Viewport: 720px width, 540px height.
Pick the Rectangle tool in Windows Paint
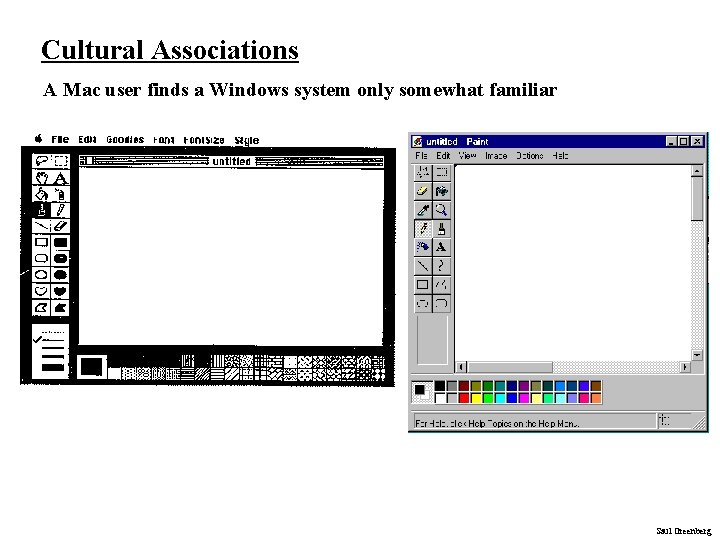click(422, 285)
